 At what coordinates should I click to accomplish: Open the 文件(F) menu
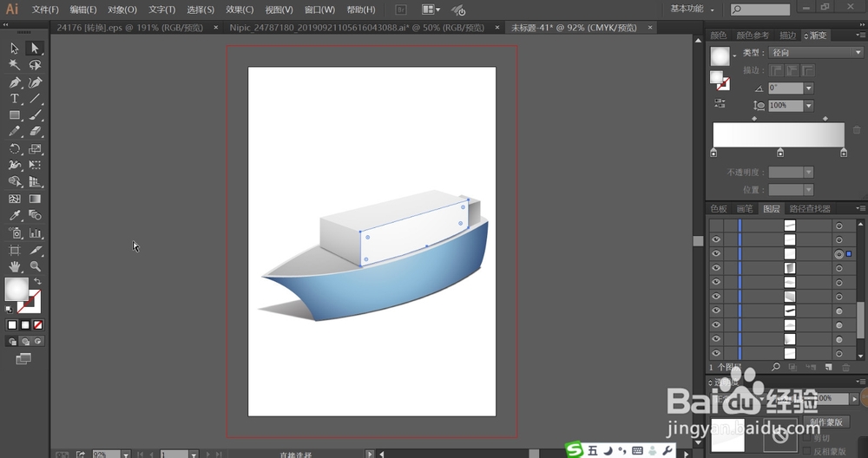click(45, 10)
